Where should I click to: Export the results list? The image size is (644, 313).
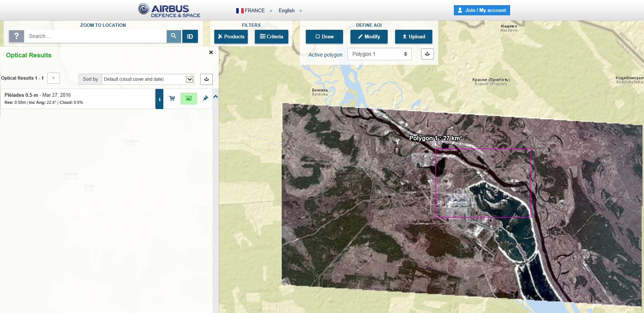coord(206,79)
